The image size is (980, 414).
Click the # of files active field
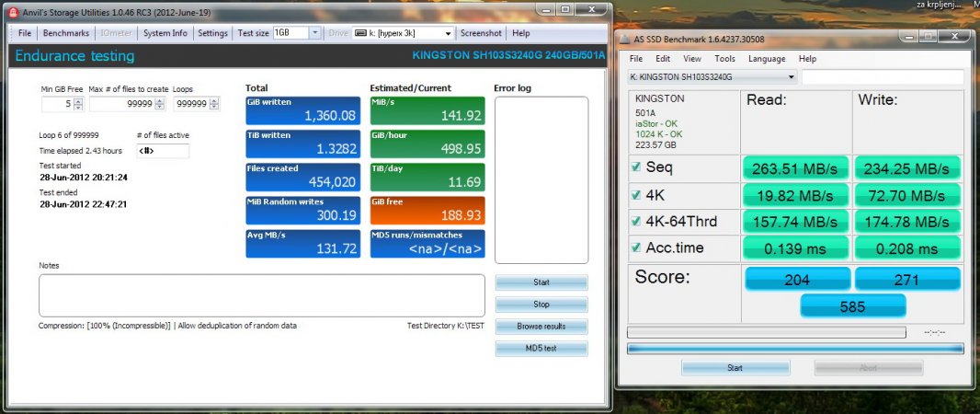pyautogui.click(x=163, y=151)
